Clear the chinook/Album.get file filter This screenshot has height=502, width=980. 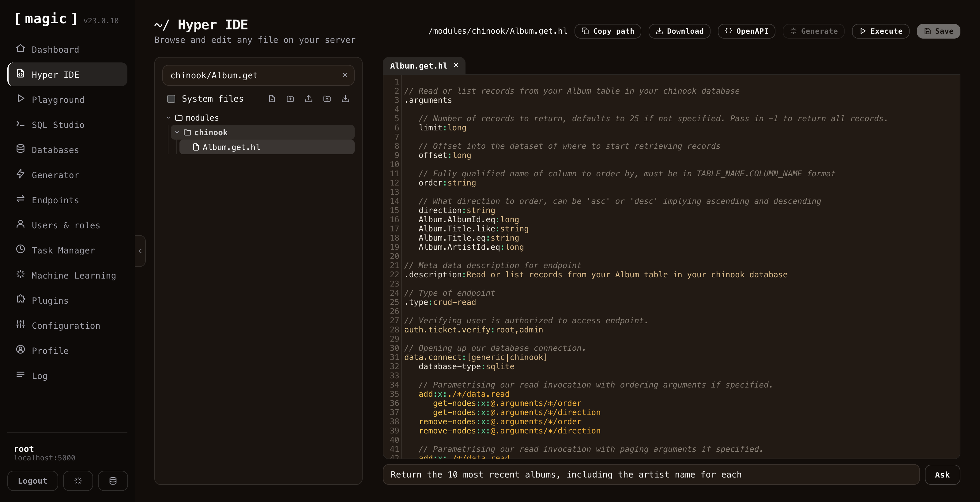pos(345,75)
